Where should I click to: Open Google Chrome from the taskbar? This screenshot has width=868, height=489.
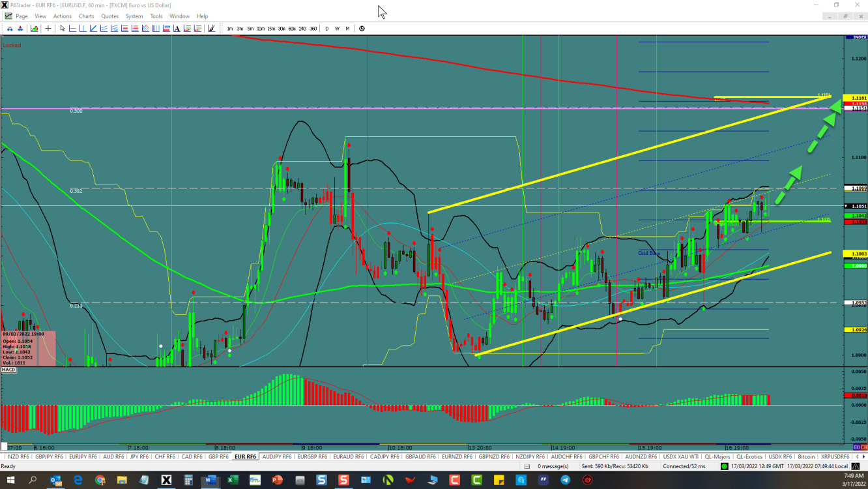[x=100, y=480]
